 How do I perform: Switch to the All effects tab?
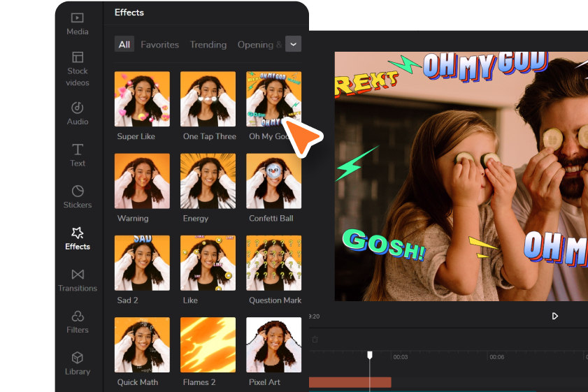pos(124,45)
